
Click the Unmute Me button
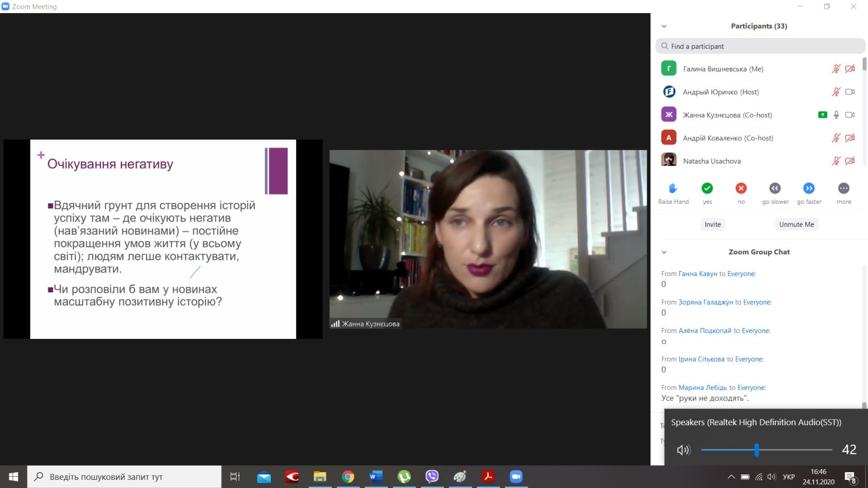pyautogui.click(x=796, y=224)
